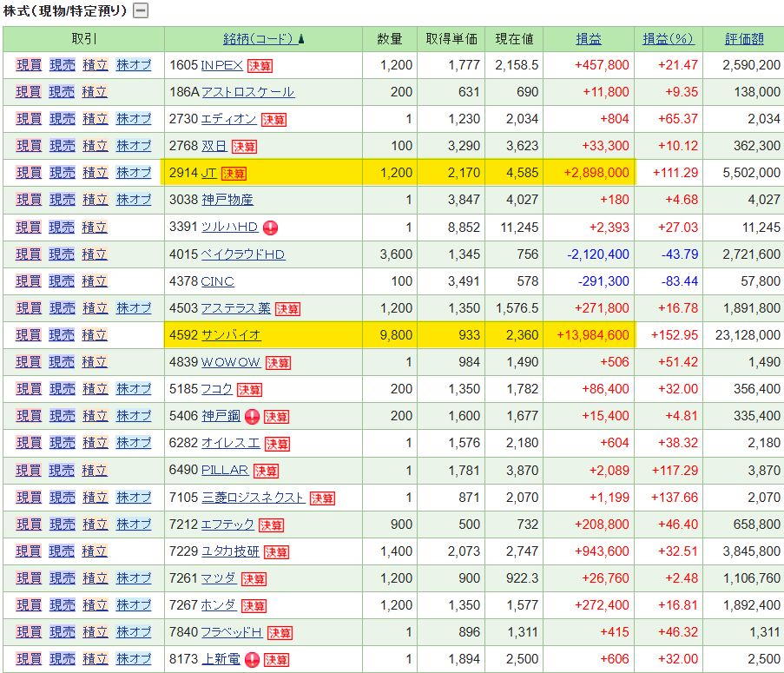The image size is (784, 673).
Task: Open the サンバイオ stock link
Action: [x=231, y=336]
